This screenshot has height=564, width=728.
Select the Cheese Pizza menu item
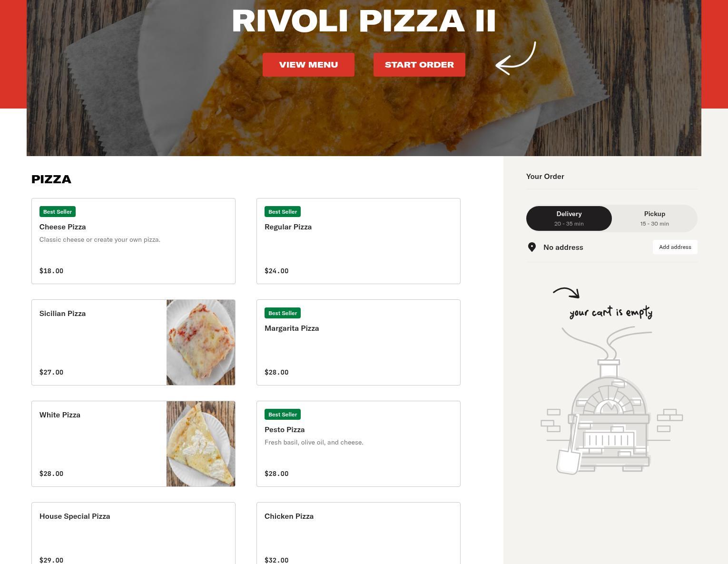pyautogui.click(x=133, y=241)
